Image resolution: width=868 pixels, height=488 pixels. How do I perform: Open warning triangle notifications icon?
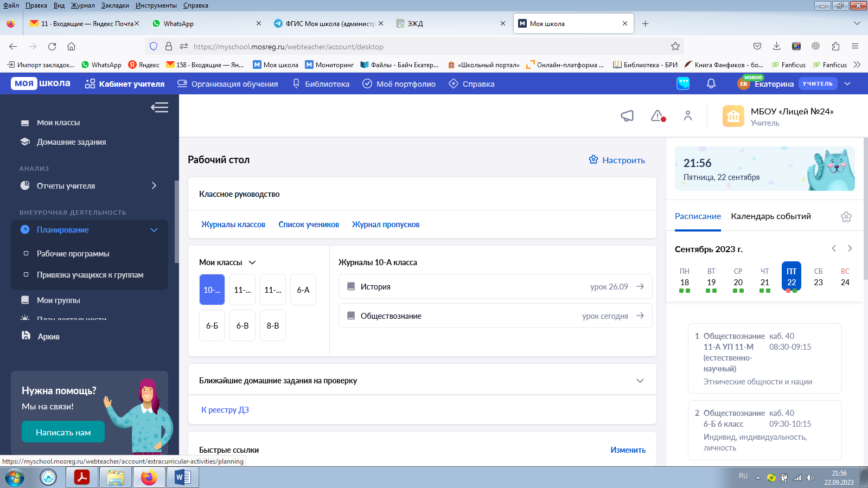[x=658, y=115]
